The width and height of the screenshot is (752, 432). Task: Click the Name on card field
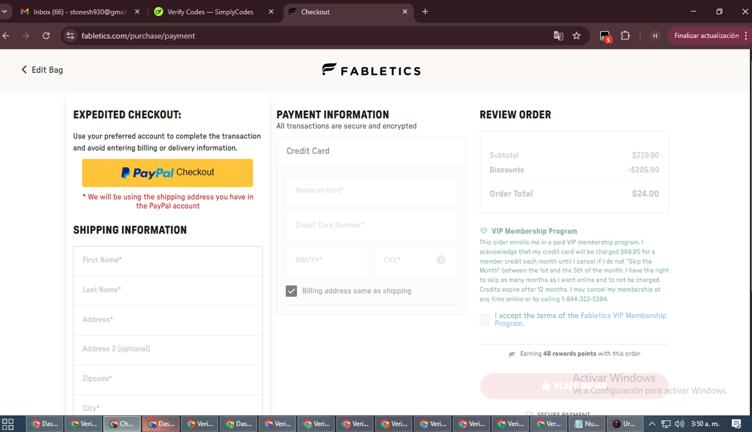pos(371,191)
